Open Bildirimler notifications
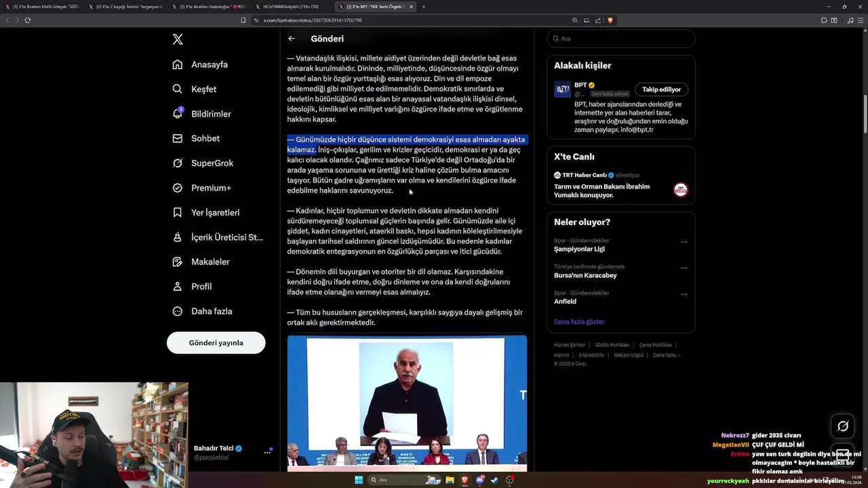 201,114
